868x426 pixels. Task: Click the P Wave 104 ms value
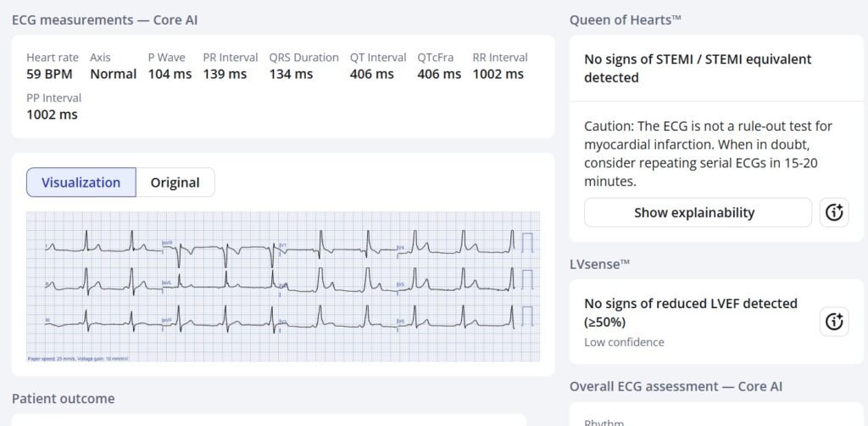[170, 74]
